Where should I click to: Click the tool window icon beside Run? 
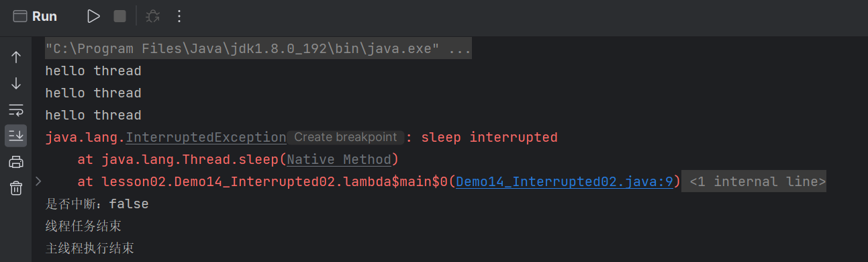20,17
